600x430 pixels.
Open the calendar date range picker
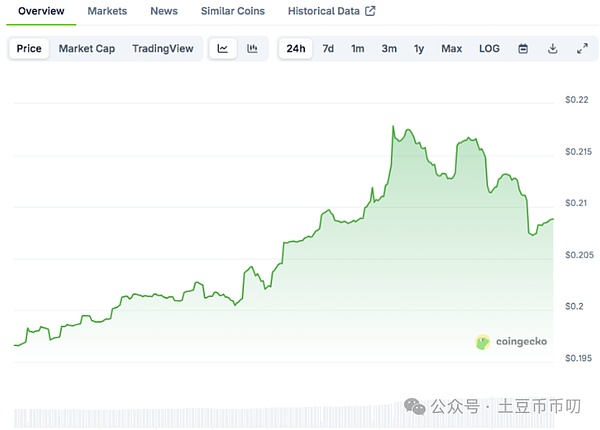[523, 48]
